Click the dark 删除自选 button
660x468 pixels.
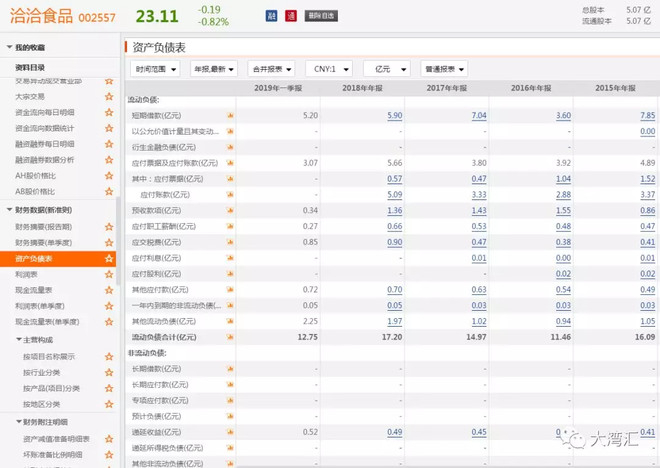(321, 16)
